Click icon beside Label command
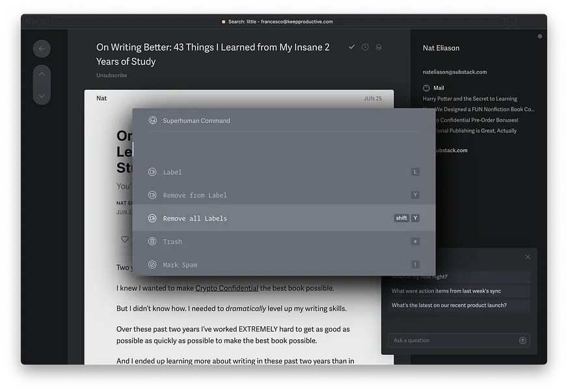 click(x=152, y=172)
